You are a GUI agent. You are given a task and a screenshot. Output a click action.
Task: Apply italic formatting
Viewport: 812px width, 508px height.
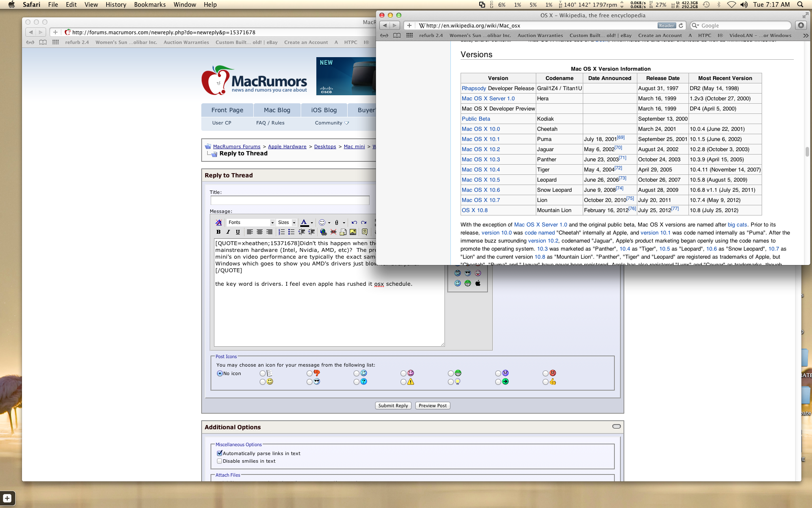pyautogui.click(x=228, y=232)
